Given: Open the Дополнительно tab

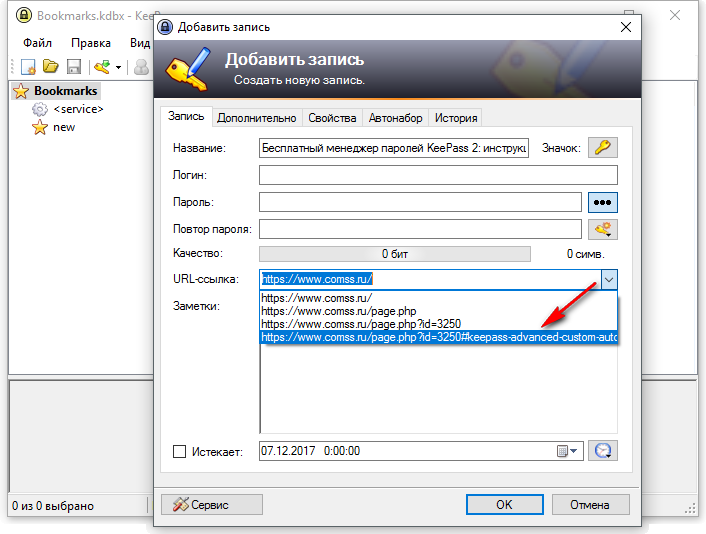Looking at the screenshot, I should pyautogui.click(x=257, y=118).
